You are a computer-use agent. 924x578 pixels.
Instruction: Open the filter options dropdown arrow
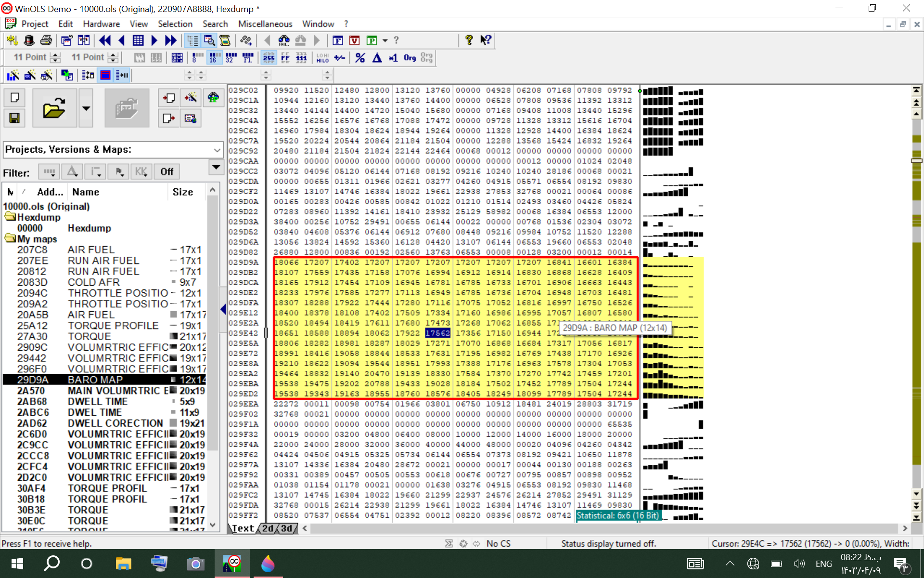(x=216, y=168)
